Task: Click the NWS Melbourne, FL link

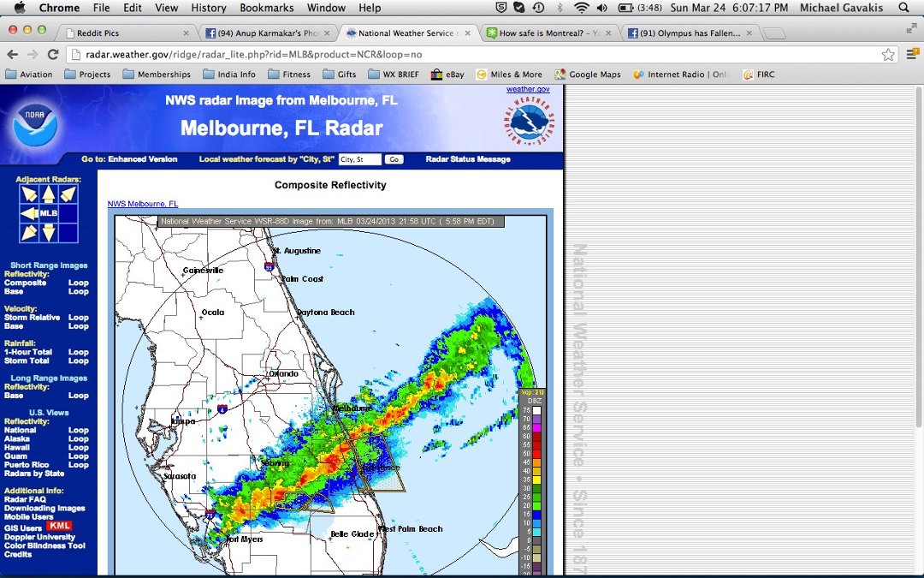Action: click(143, 204)
